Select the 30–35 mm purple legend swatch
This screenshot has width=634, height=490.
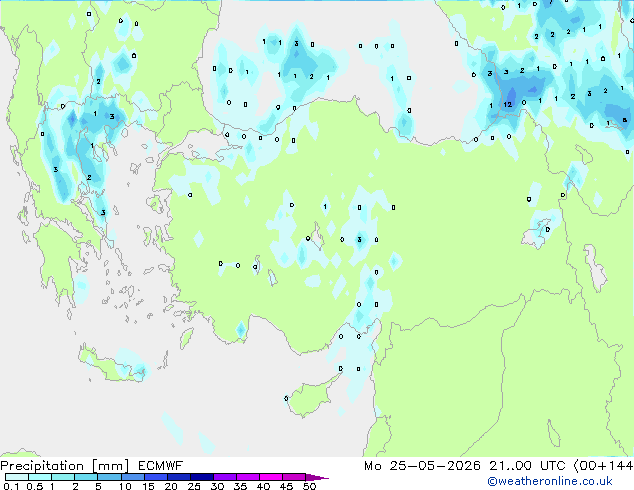click(x=224, y=477)
